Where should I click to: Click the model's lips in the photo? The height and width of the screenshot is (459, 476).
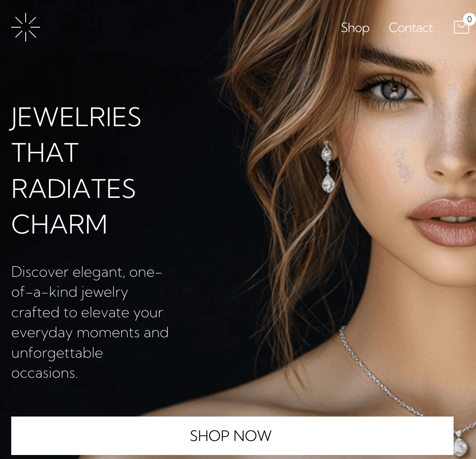point(444,220)
